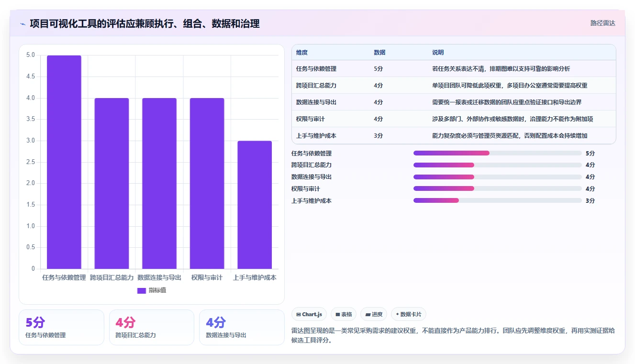Click the x-axis label 数据连接与导出

159,277
